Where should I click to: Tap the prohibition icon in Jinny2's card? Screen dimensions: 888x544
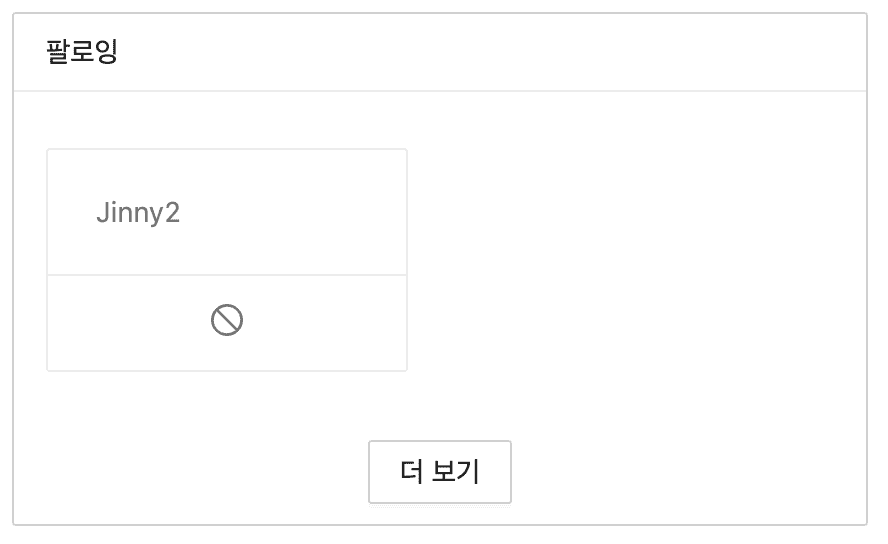(x=227, y=320)
